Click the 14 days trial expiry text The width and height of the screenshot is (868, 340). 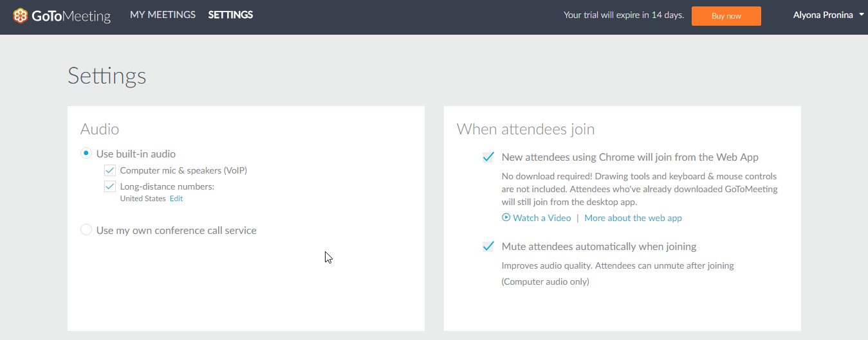(x=667, y=15)
